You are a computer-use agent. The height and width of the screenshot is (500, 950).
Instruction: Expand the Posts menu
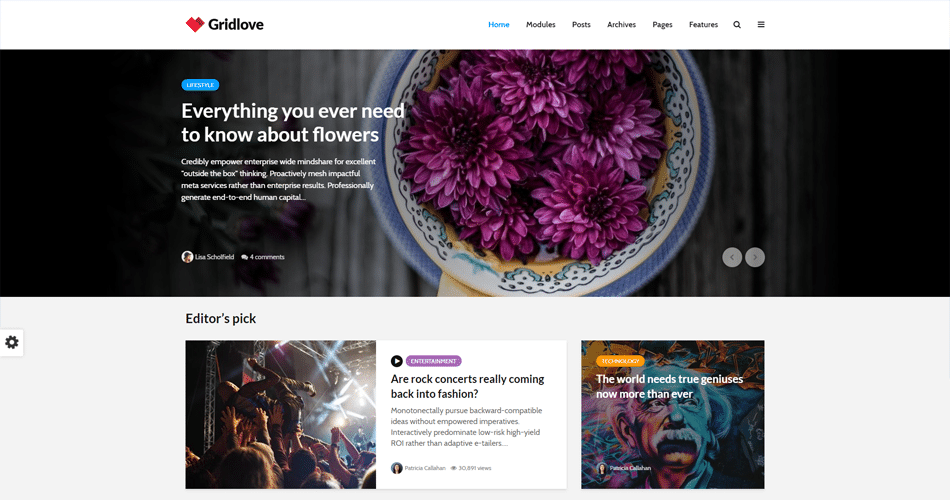click(x=581, y=25)
